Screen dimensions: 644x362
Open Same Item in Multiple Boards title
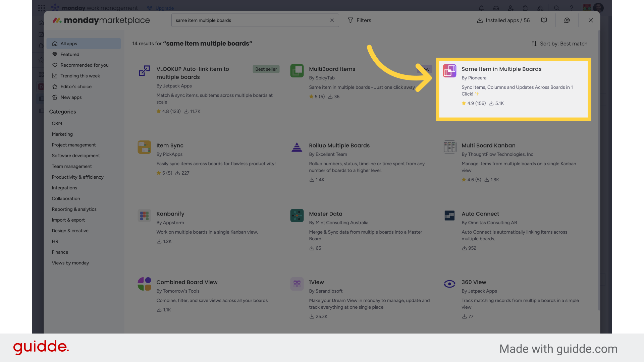point(501,69)
